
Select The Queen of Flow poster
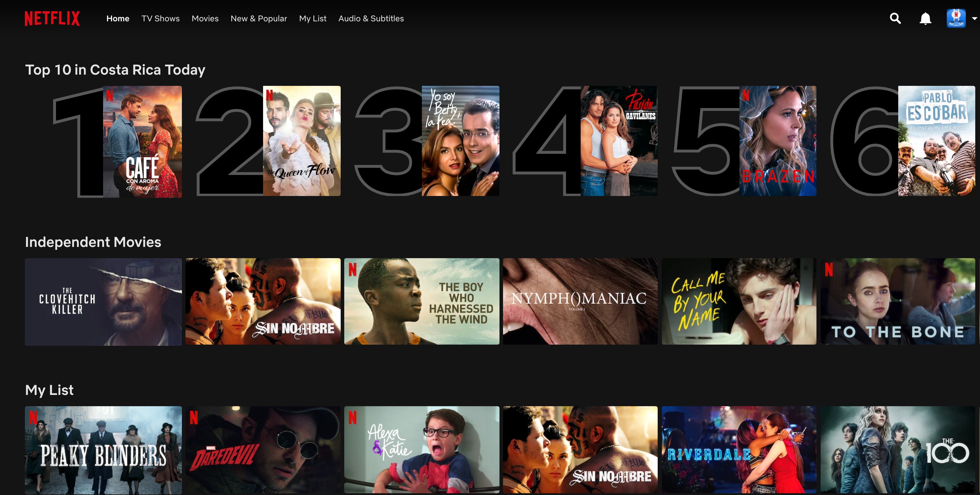pos(302,141)
